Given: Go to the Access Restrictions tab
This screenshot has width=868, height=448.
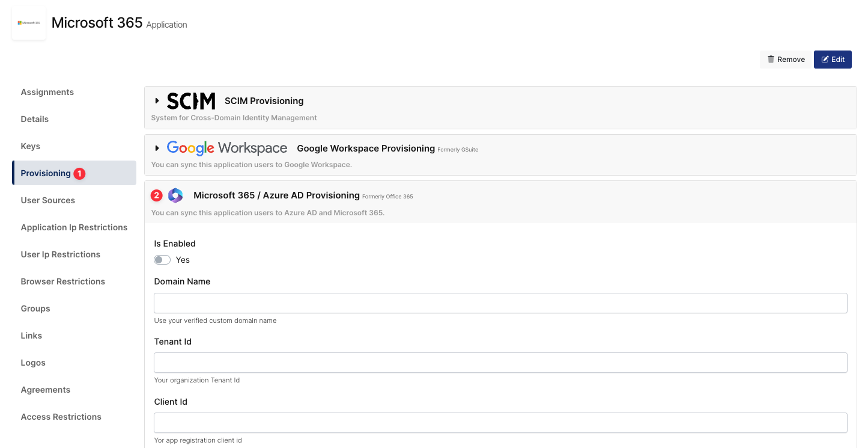Looking at the screenshot, I should [61, 417].
